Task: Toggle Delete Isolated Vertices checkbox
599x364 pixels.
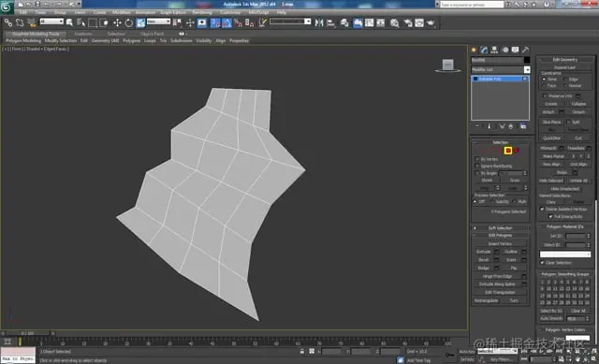Action: (x=542, y=209)
